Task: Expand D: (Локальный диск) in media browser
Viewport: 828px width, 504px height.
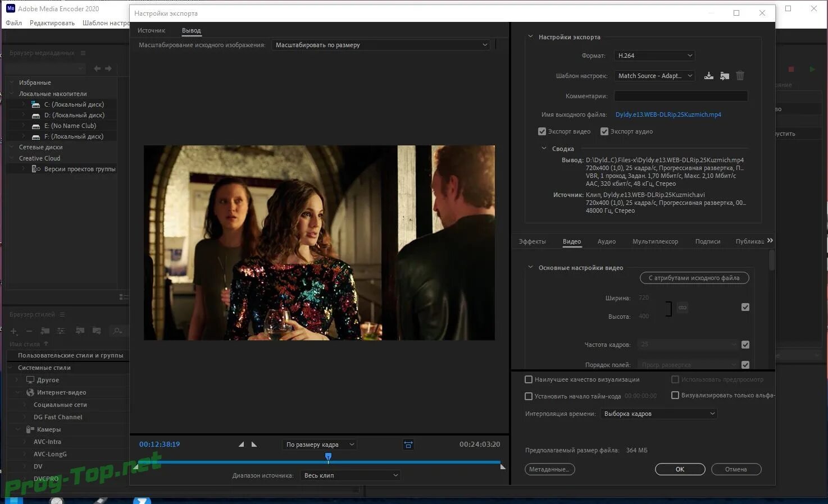Action: click(x=24, y=115)
